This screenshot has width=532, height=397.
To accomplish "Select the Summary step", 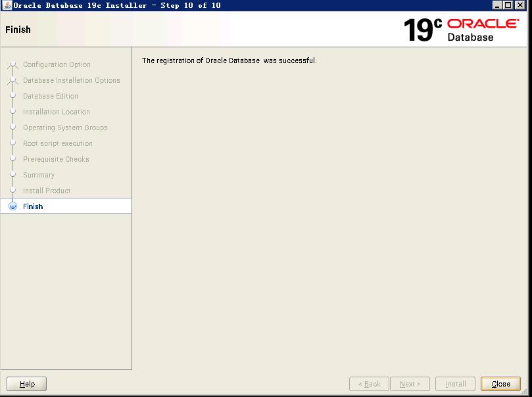I will click(x=39, y=175).
